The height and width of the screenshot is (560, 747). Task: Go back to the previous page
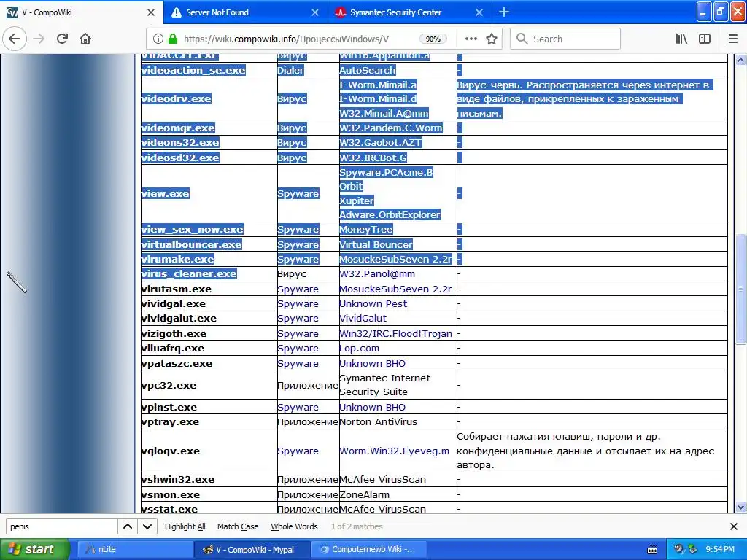click(x=15, y=39)
